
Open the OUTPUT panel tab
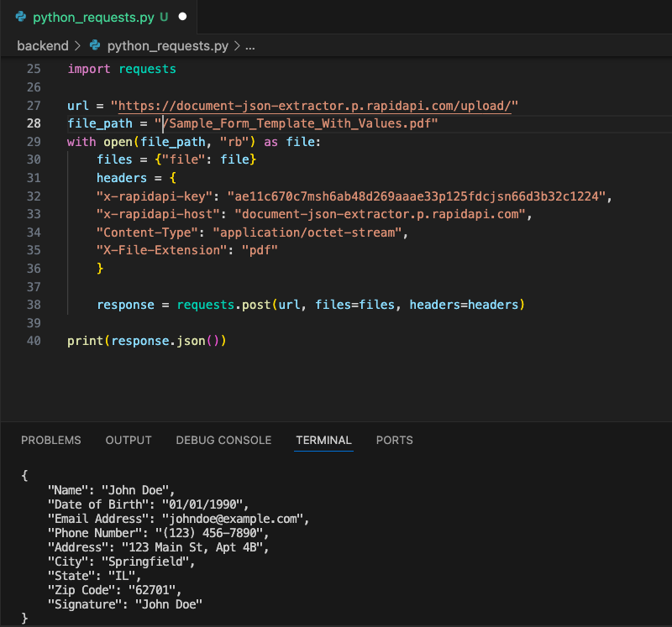(x=129, y=440)
